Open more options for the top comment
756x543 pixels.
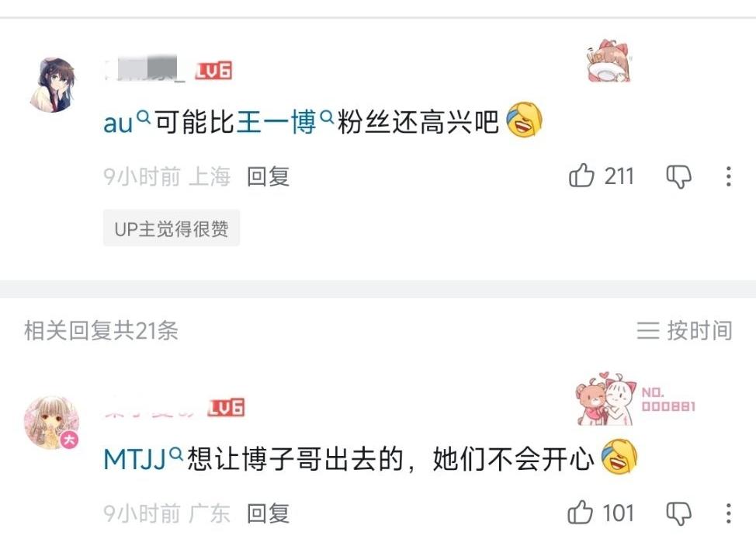[x=728, y=176]
